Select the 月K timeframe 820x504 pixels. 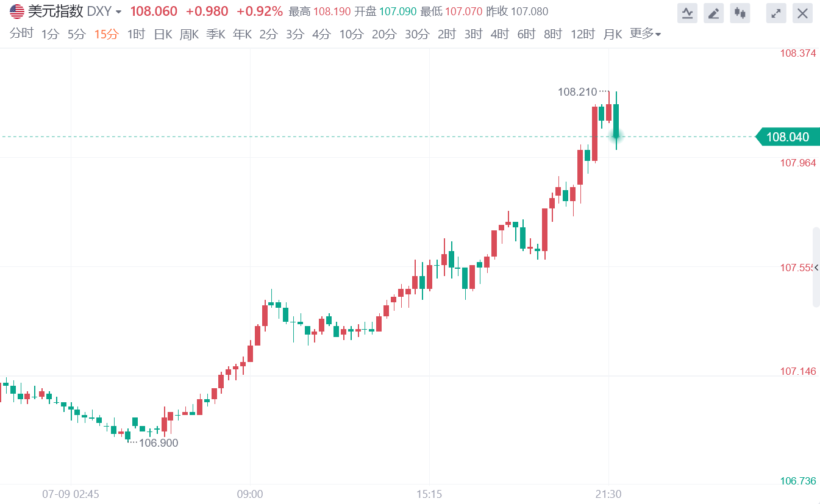coord(612,35)
